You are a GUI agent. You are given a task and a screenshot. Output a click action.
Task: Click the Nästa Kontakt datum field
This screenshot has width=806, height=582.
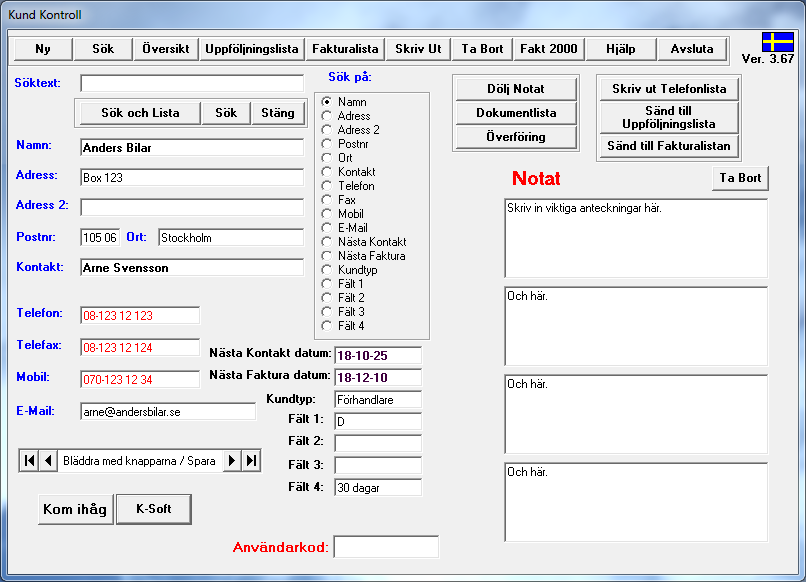point(378,355)
